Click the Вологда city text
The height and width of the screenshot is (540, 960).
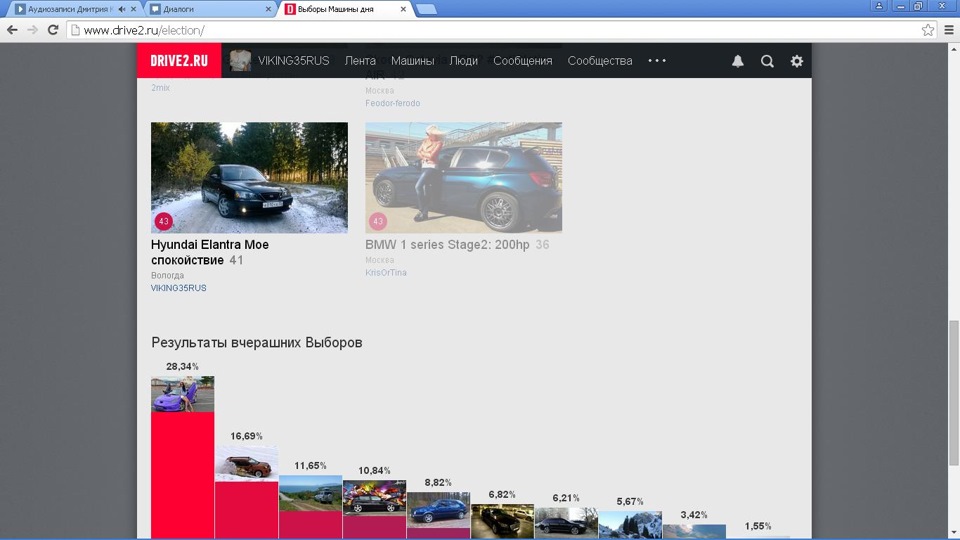click(167, 276)
